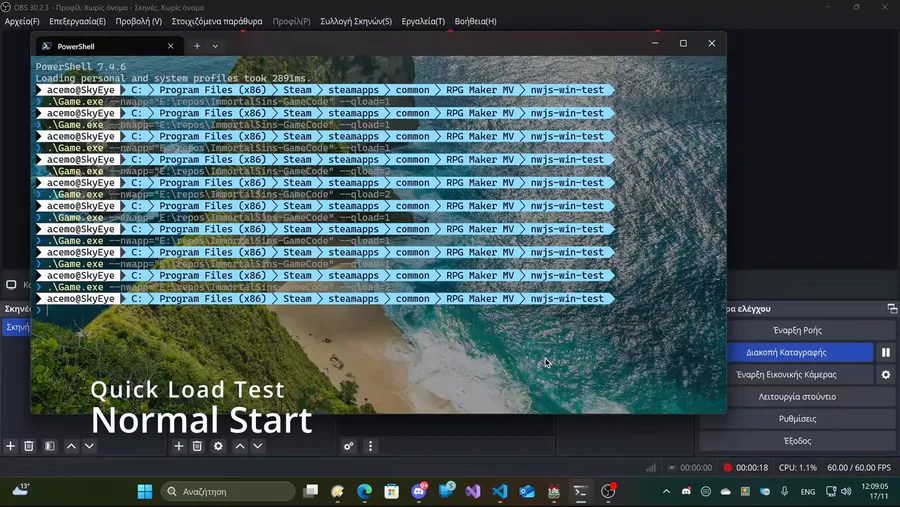This screenshot has height=507, width=900.
Task: Open Windows Start menu
Action: click(x=145, y=491)
